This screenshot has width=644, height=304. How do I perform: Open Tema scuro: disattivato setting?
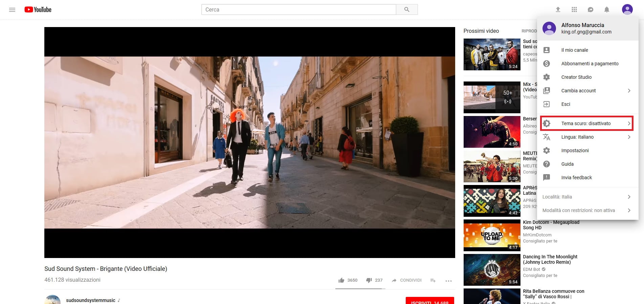coord(586,123)
